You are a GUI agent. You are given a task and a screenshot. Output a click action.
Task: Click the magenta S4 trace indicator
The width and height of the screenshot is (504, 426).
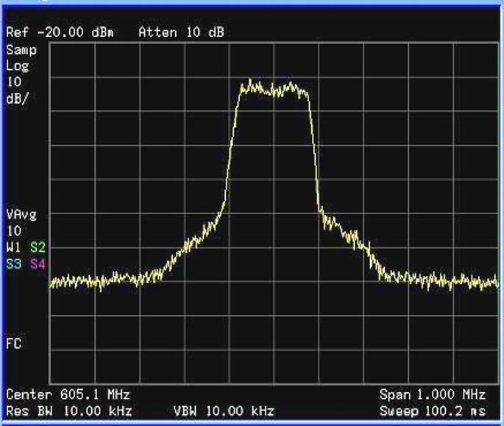pyautogui.click(x=37, y=263)
